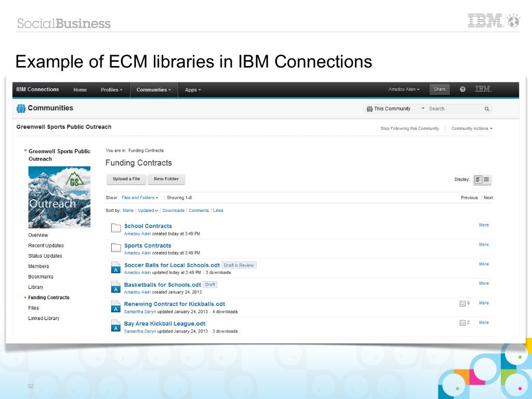Open School Contracts folder link
This screenshot has height=399, width=532.
click(x=148, y=227)
